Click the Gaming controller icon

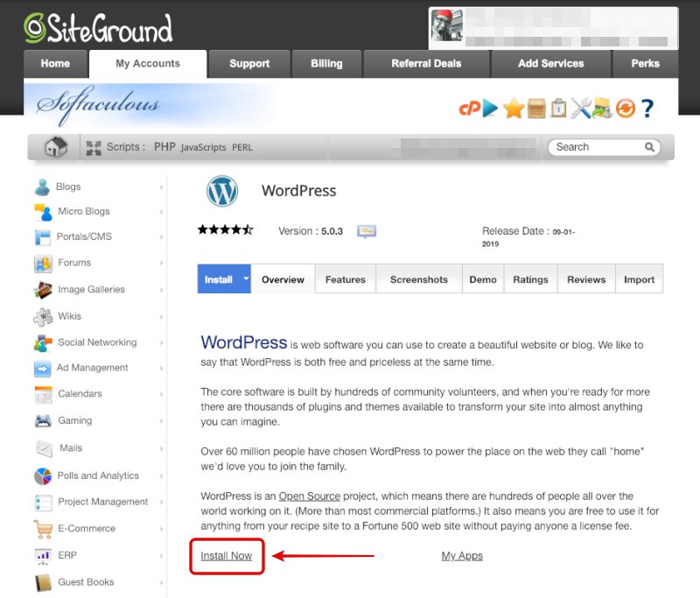tap(43, 420)
